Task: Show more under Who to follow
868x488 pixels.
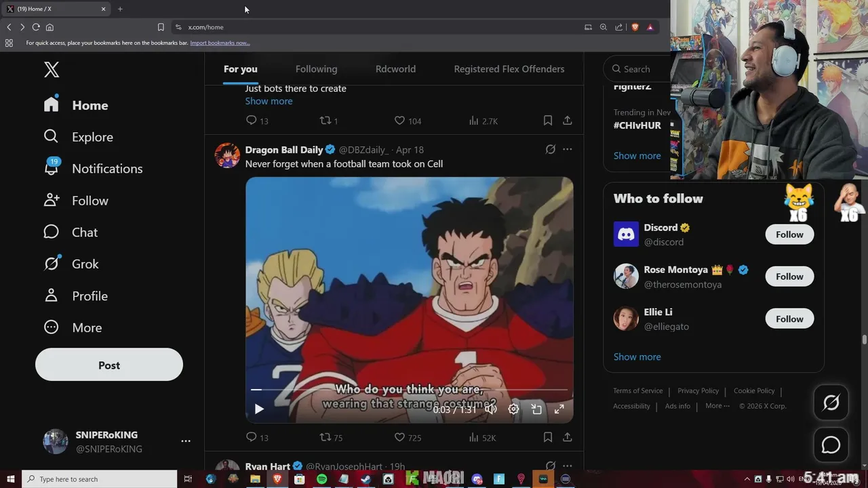Action: coord(637,357)
